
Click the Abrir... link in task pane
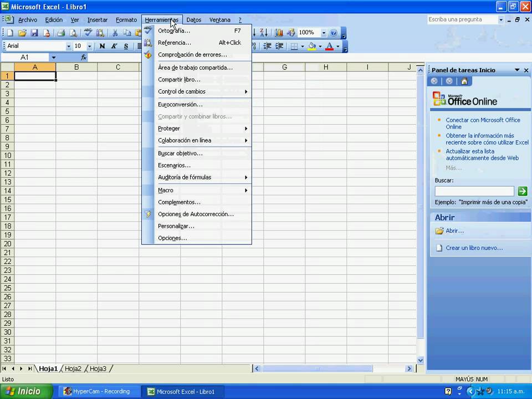point(454,231)
